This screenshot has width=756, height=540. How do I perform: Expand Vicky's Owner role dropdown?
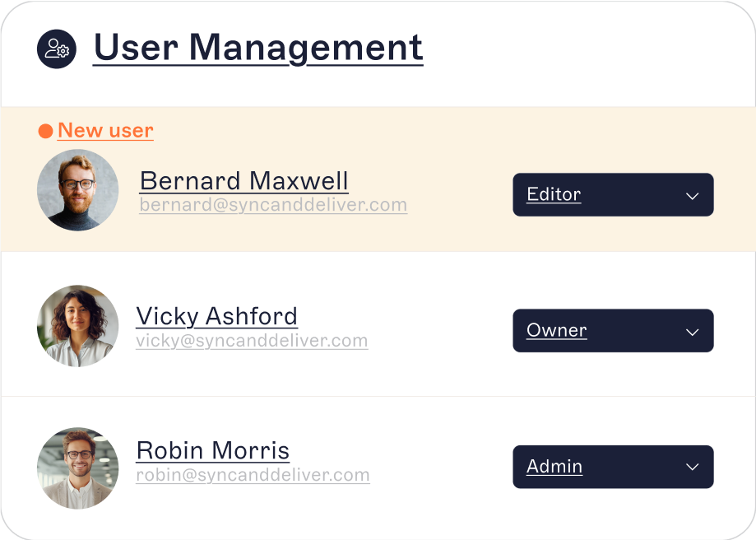click(612, 331)
